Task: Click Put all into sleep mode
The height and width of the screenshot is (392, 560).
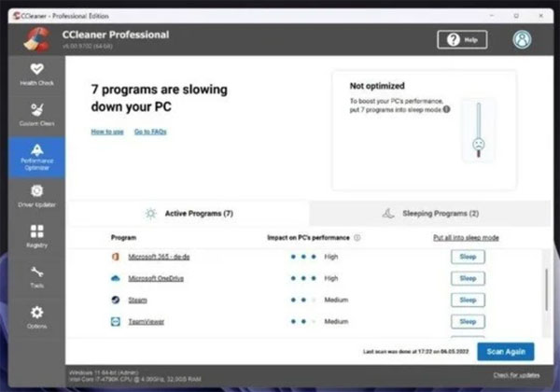Action: click(466, 238)
